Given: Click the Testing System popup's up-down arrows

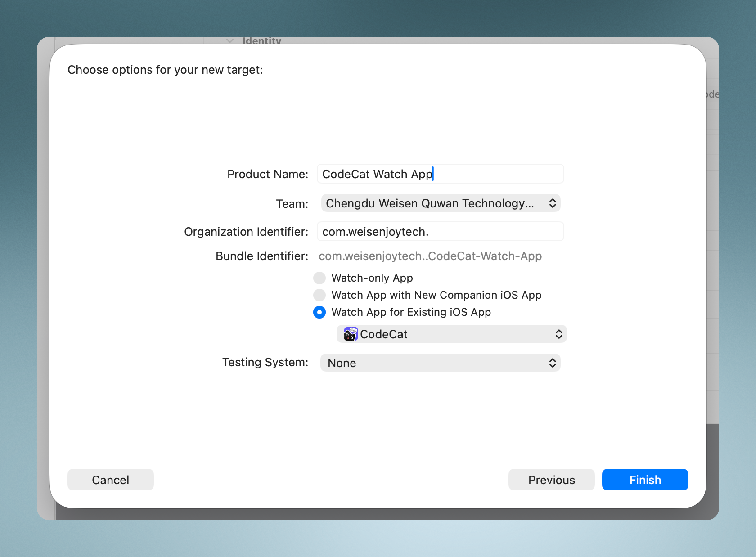Looking at the screenshot, I should point(553,363).
